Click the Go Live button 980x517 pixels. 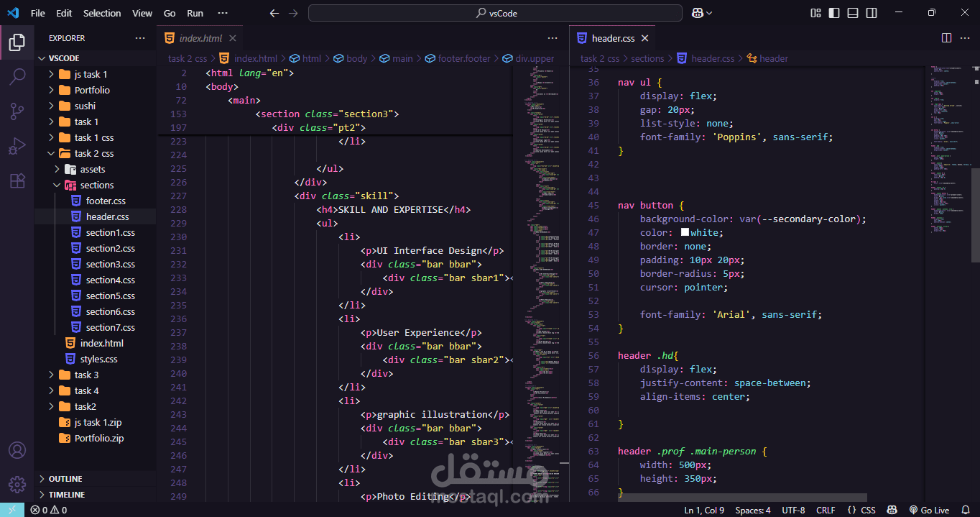929,510
